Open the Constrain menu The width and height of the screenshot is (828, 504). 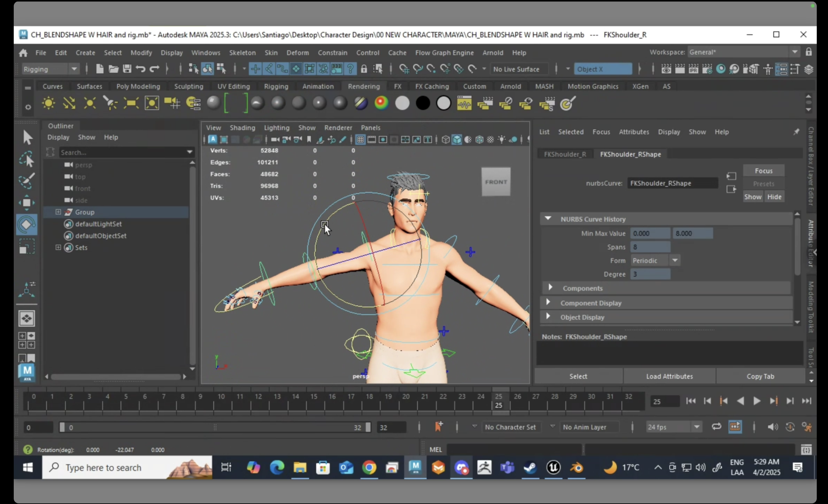click(x=332, y=53)
